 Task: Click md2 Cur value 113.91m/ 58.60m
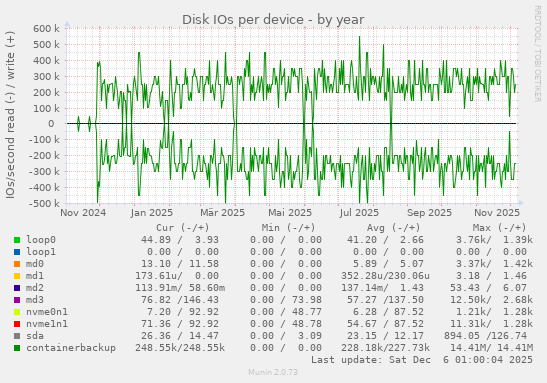coord(180,288)
